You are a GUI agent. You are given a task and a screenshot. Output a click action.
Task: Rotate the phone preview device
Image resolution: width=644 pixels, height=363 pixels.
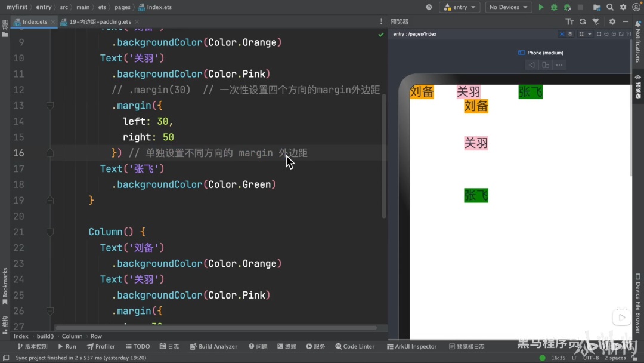tap(546, 65)
